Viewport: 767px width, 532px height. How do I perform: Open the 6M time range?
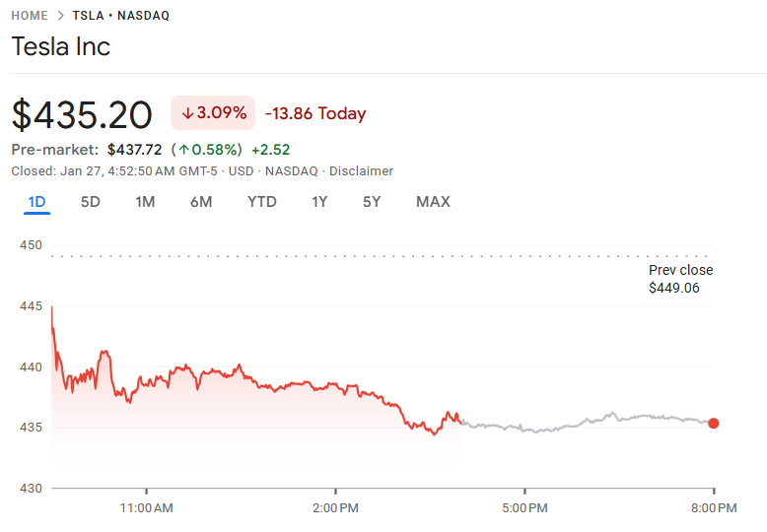tap(201, 202)
